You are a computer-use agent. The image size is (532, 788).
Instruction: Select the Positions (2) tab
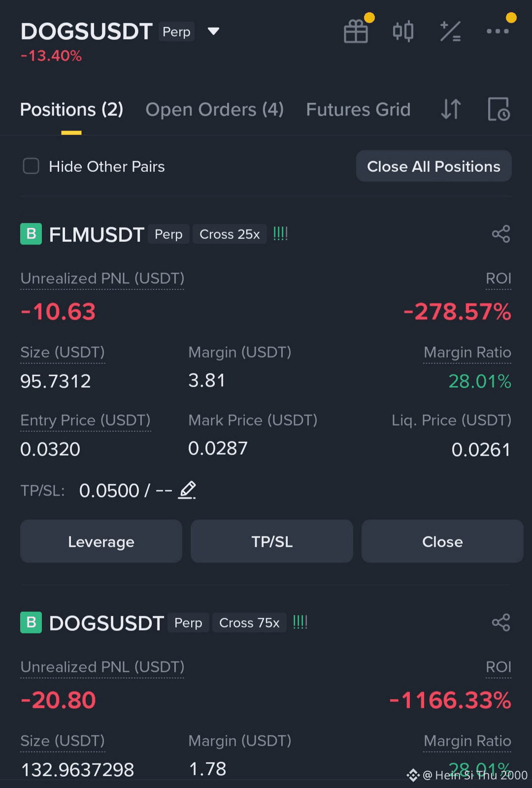[x=72, y=109]
